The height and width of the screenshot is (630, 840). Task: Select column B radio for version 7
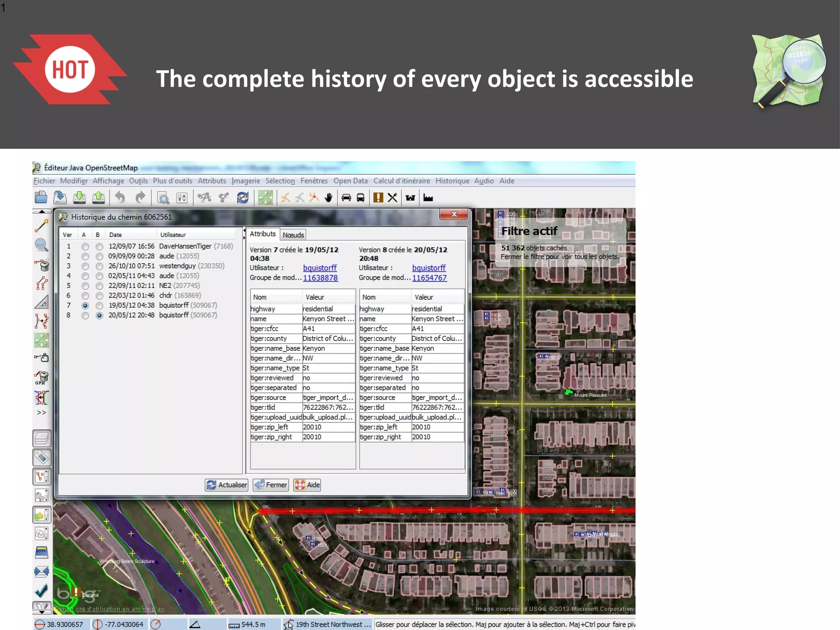coord(99,306)
